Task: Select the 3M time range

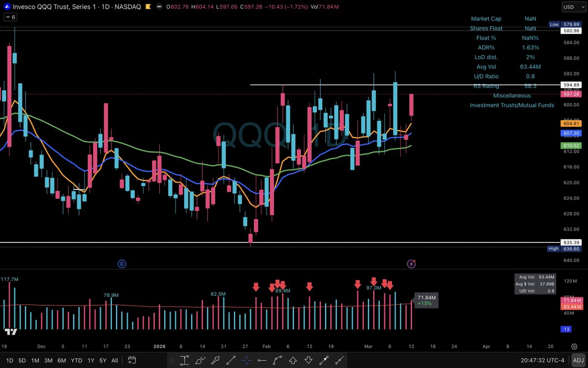Action: click(49, 360)
